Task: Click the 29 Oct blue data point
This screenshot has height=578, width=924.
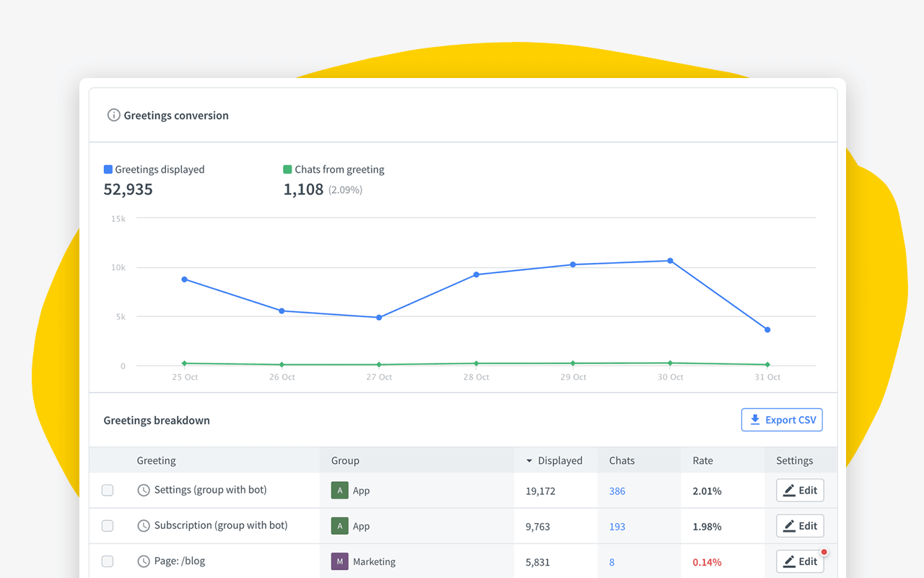Action: (573, 264)
